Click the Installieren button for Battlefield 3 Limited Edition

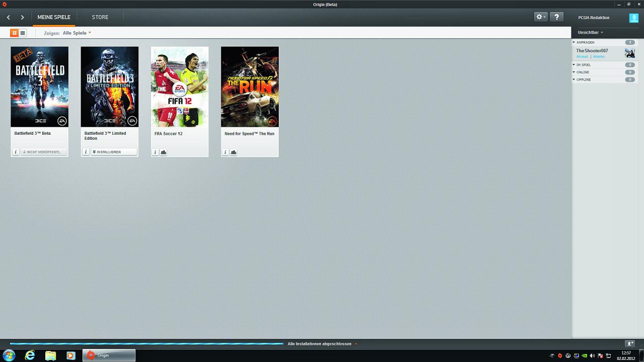[x=114, y=152]
